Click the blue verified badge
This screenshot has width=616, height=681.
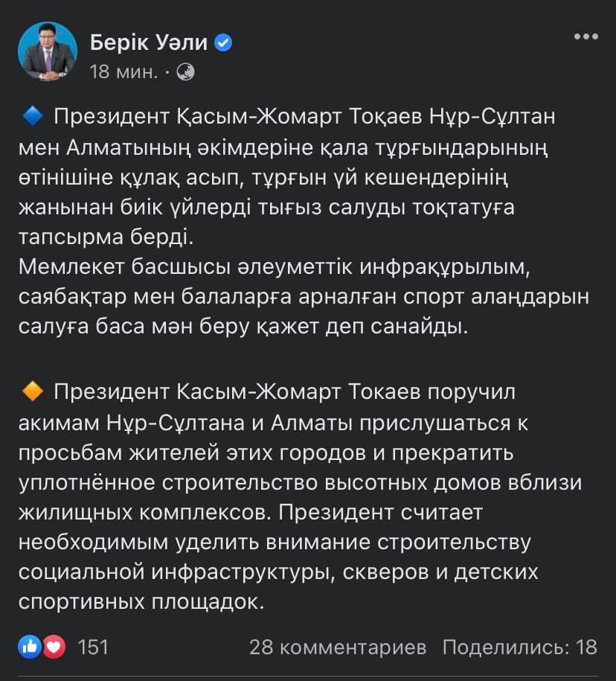(224, 43)
